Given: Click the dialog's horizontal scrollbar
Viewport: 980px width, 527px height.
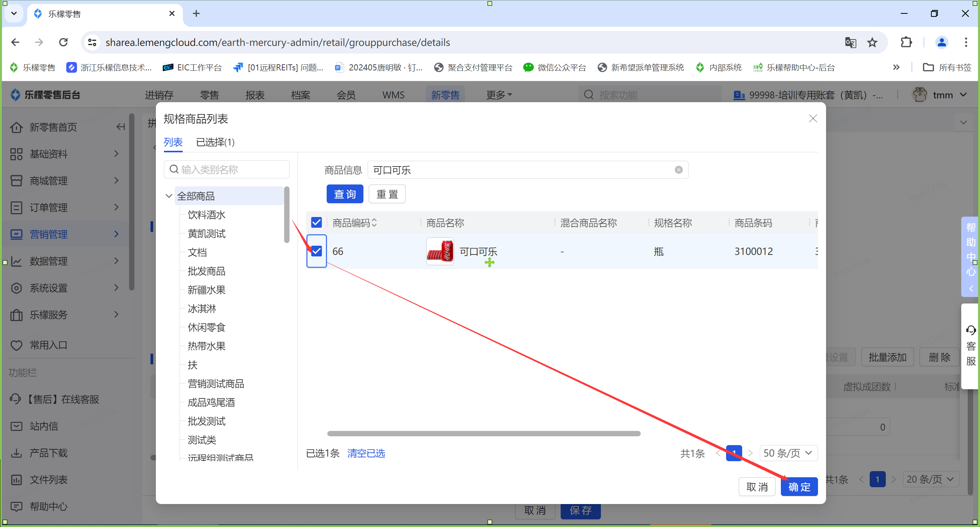Looking at the screenshot, I should tap(484, 433).
